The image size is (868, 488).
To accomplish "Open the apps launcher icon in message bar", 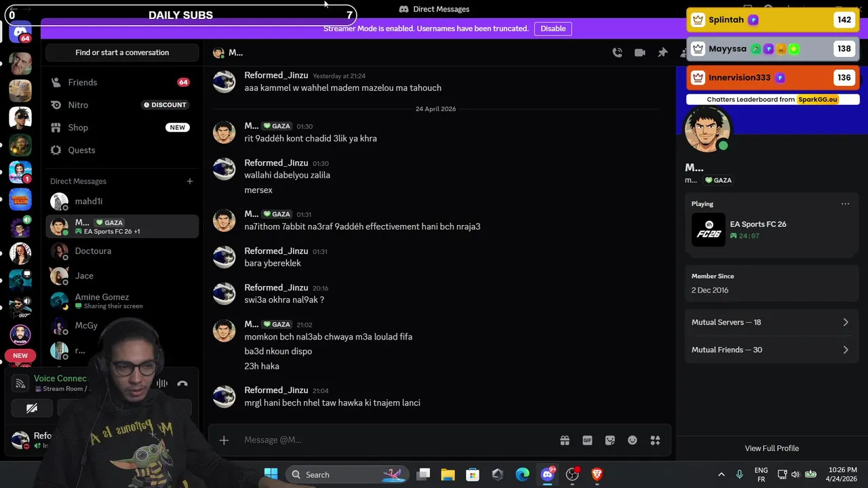I will coord(655,440).
